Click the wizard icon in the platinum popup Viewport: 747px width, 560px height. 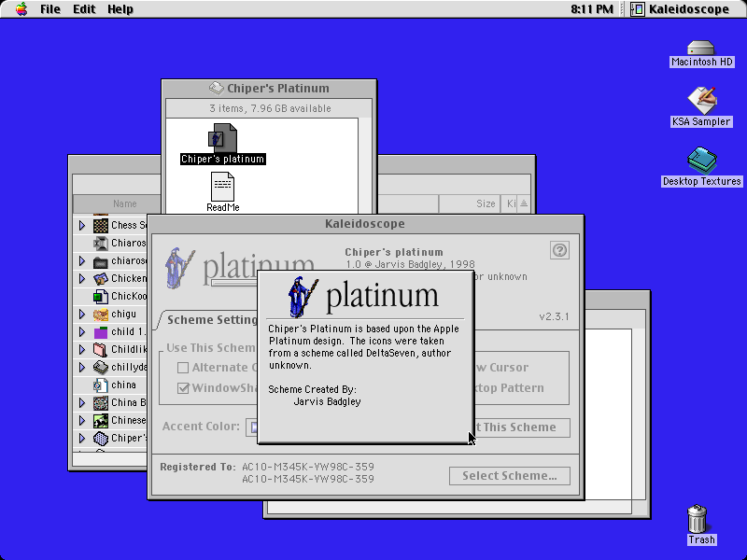[303, 297]
